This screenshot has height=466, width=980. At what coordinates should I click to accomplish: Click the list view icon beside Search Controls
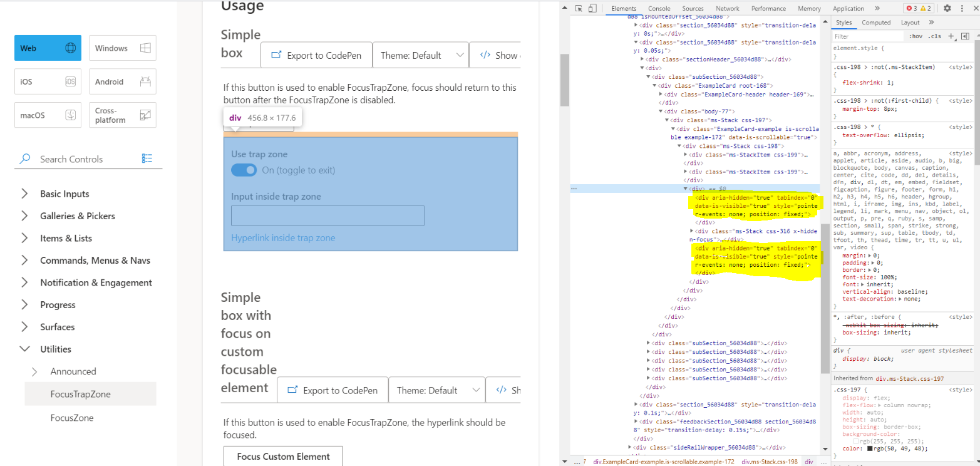(x=147, y=158)
